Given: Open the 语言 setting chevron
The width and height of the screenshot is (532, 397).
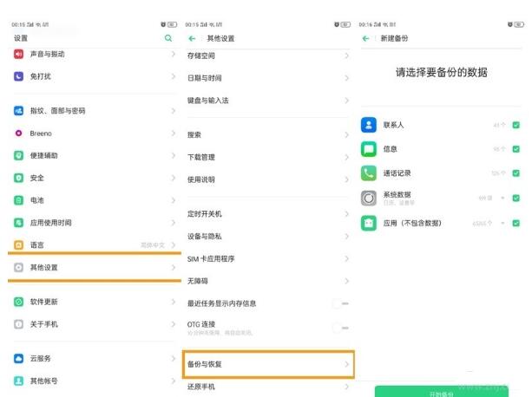Looking at the screenshot, I should [173, 245].
